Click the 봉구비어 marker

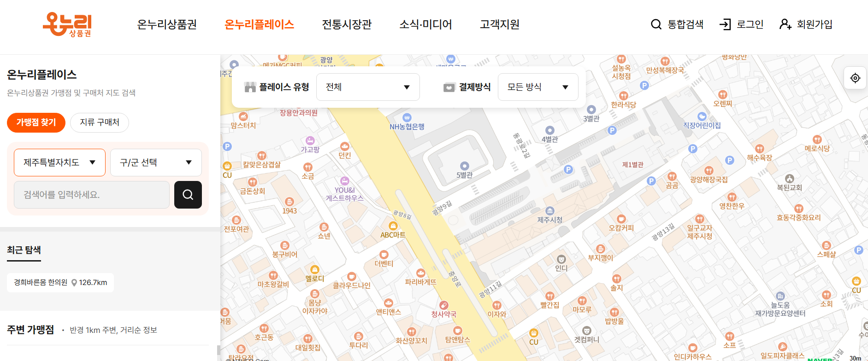(x=285, y=245)
